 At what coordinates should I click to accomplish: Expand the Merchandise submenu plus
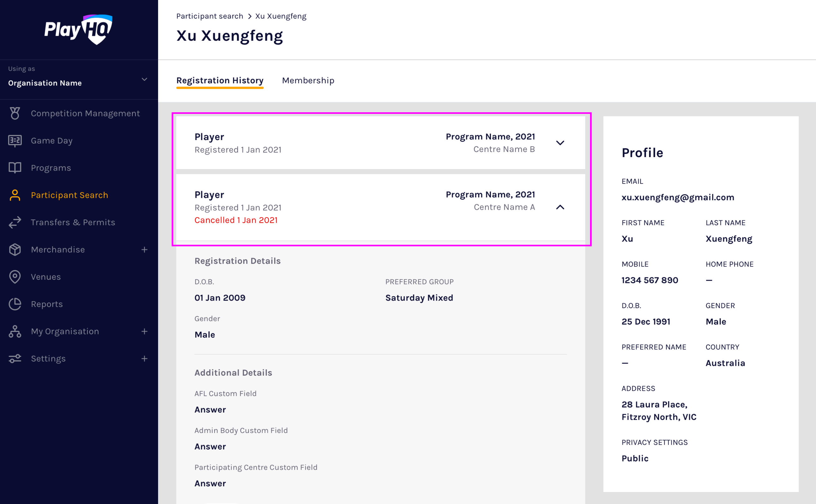(x=145, y=250)
